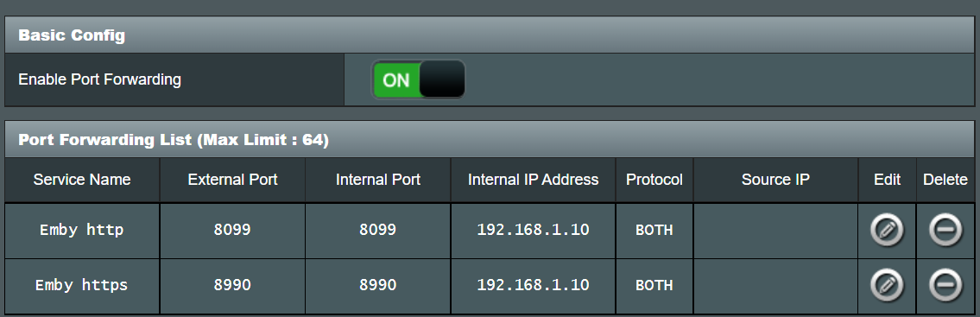Select the Emby https service name cell
This screenshot has height=317, width=980.
pyautogui.click(x=82, y=286)
